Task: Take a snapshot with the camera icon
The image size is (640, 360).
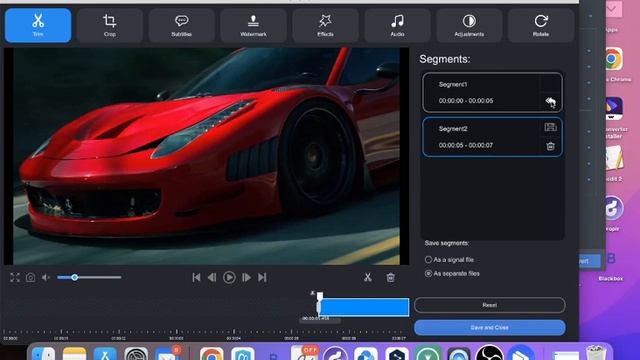Action: point(31,278)
